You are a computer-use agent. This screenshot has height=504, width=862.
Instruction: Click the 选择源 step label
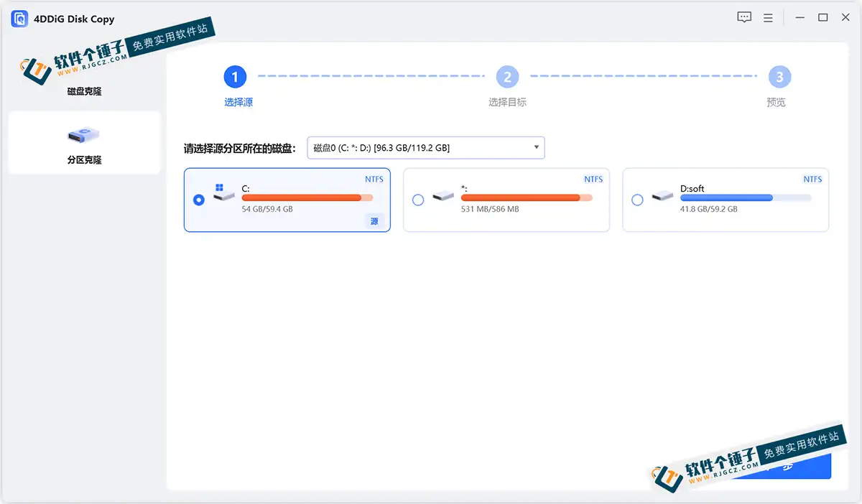tap(238, 103)
